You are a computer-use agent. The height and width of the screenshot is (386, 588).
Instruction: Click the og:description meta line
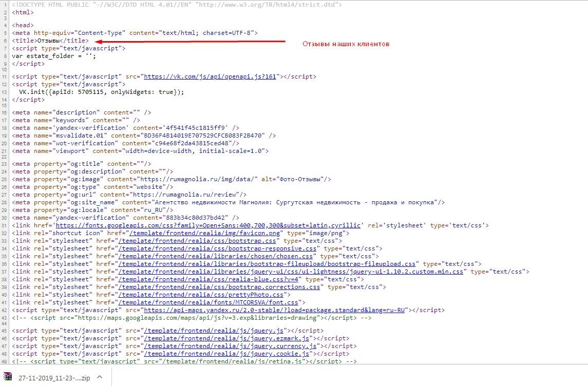click(x=92, y=171)
